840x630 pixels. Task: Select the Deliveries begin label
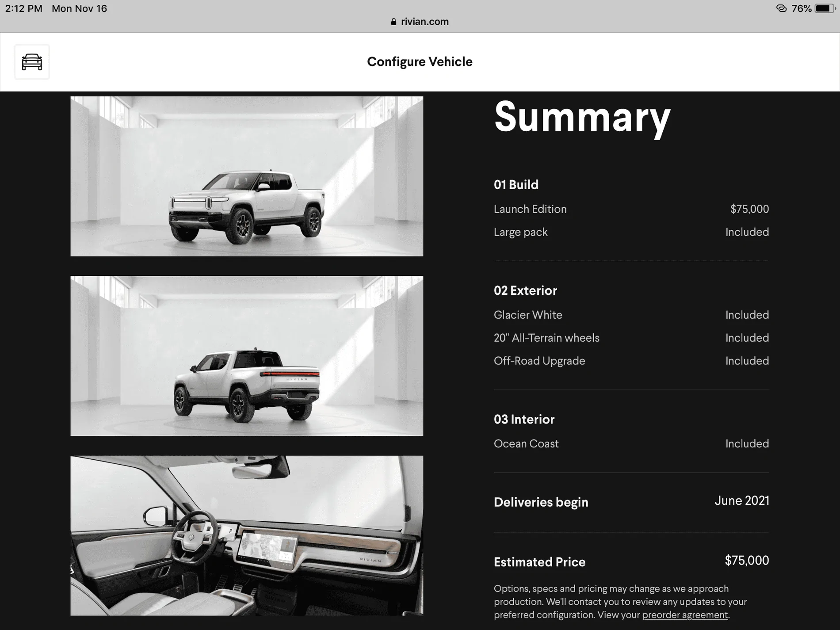click(541, 502)
